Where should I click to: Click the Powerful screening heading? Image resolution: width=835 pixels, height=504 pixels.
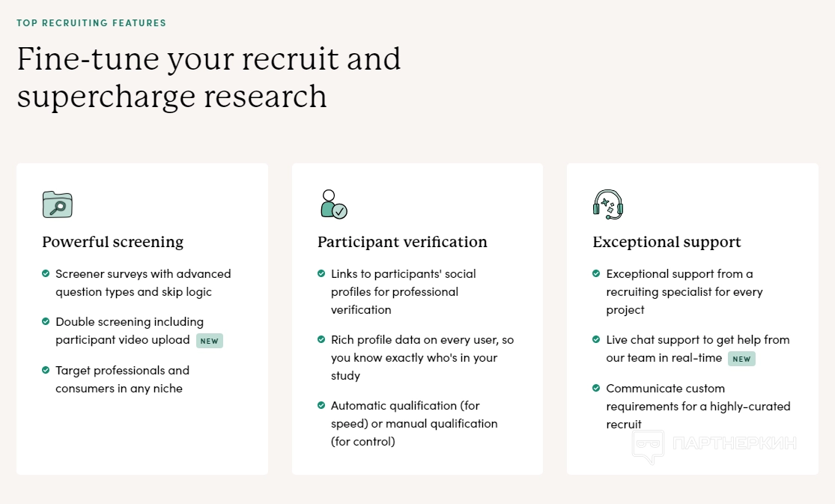pos(112,242)
